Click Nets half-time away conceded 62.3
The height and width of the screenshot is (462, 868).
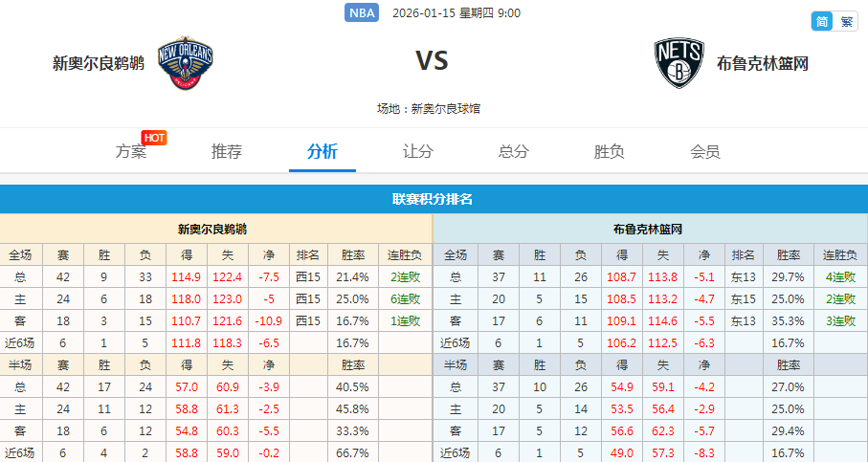click(x=662, y=431)
